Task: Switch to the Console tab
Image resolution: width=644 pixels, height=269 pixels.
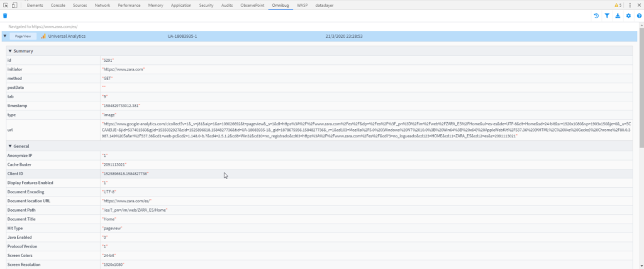Action: coord(58,5)
